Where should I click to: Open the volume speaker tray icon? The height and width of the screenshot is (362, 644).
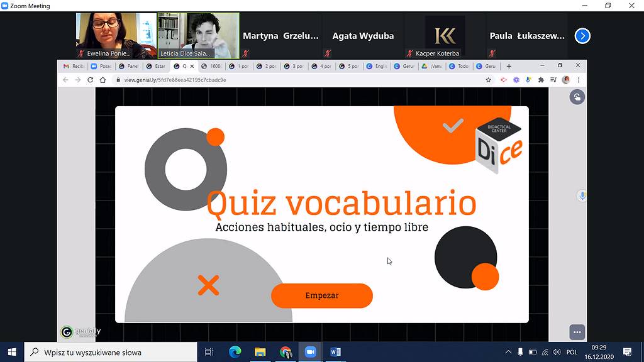pyautogui.click(x=557, y=352)
